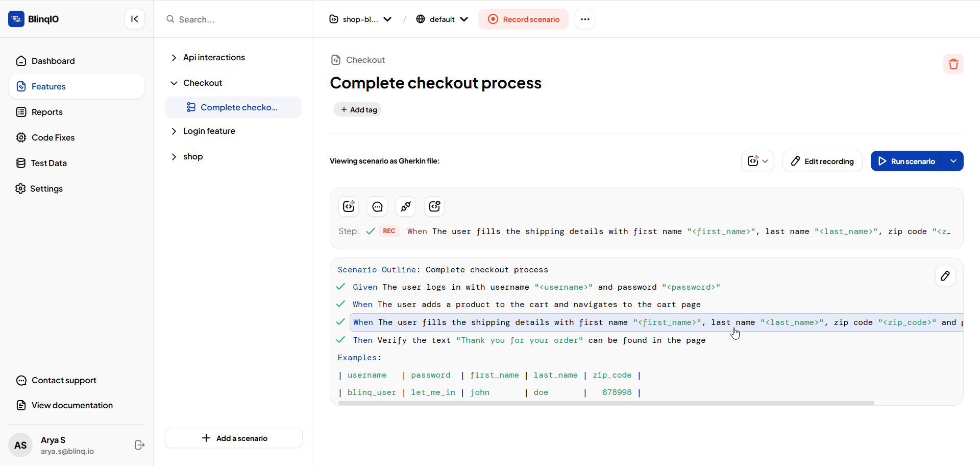Click the Checkout breadcrumb label
The height and width of the screenshot is (466, 980).
365,60
